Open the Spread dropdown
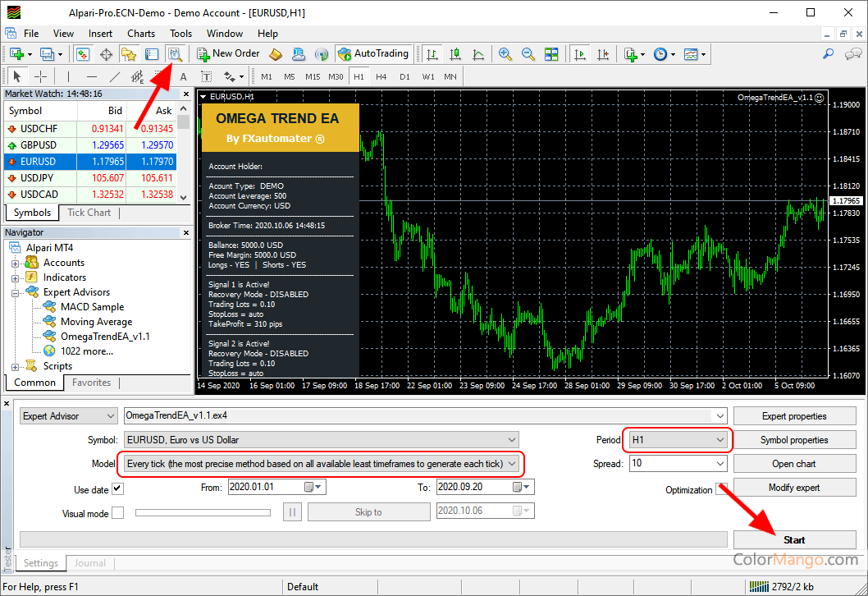Screen dimensions: 868x596 pyautogui.click(x=720, y=463)
